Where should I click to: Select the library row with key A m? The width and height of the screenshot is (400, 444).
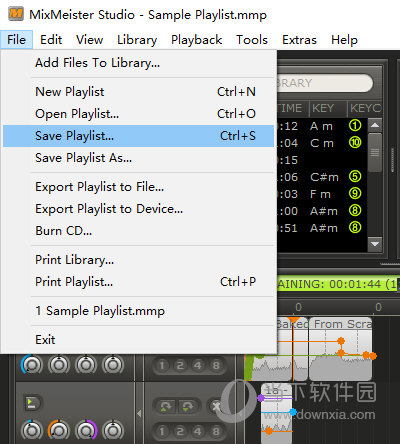322,126
